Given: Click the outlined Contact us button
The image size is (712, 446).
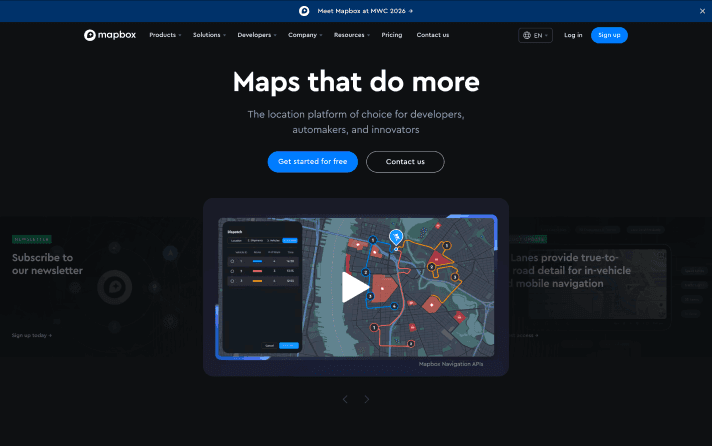Looking at the screenshot, I should click(x=405, y=162).
